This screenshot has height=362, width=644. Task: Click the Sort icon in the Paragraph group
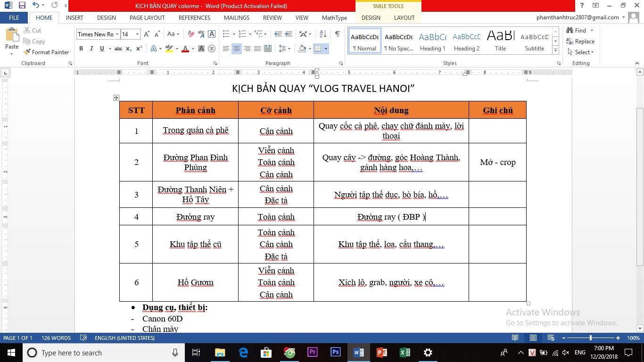[323, 34]
